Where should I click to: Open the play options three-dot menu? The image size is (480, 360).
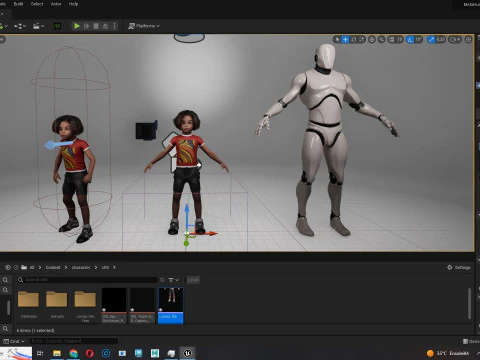[114, 26]
